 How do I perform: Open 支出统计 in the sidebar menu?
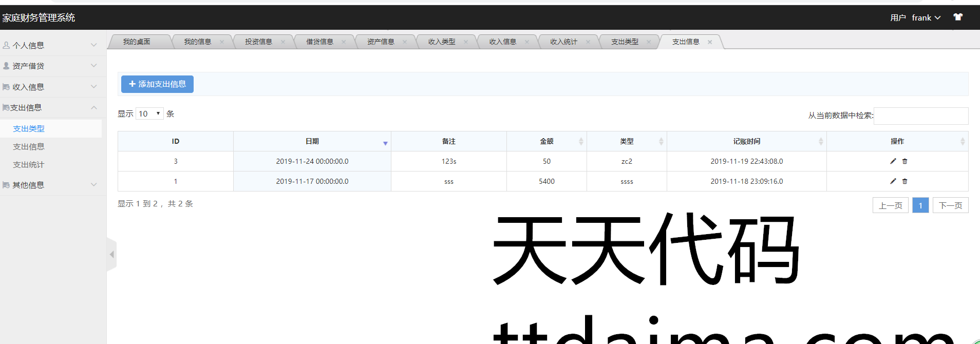click(x=29, y=164)
